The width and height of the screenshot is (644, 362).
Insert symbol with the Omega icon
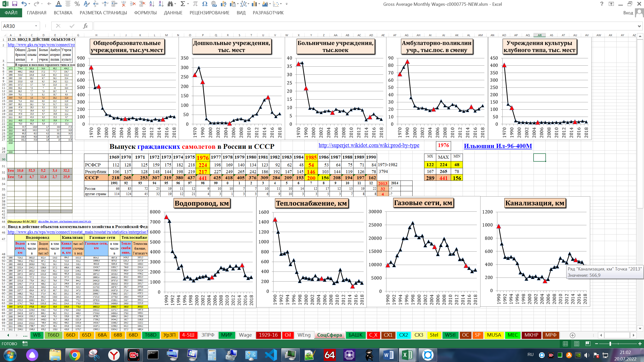pos(205,4)
